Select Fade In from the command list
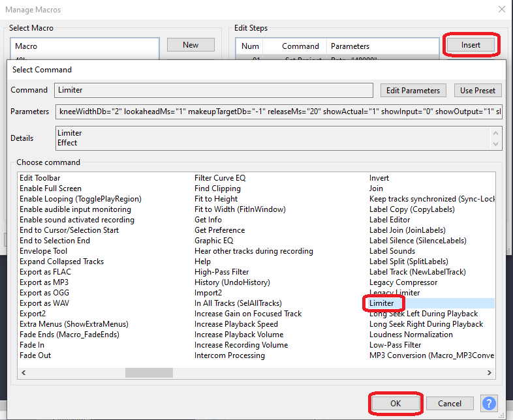This screenshot has height=420, width=513. click(32, 345)
